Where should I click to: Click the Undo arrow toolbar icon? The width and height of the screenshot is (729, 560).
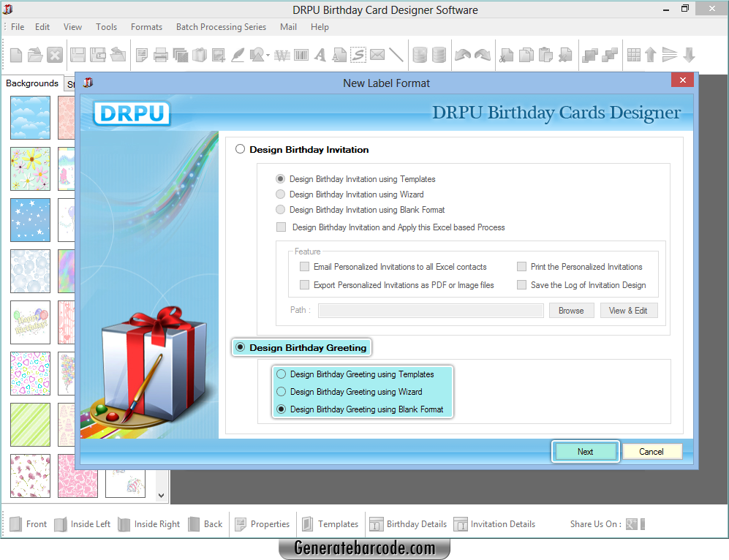click(x=463, y=56)
